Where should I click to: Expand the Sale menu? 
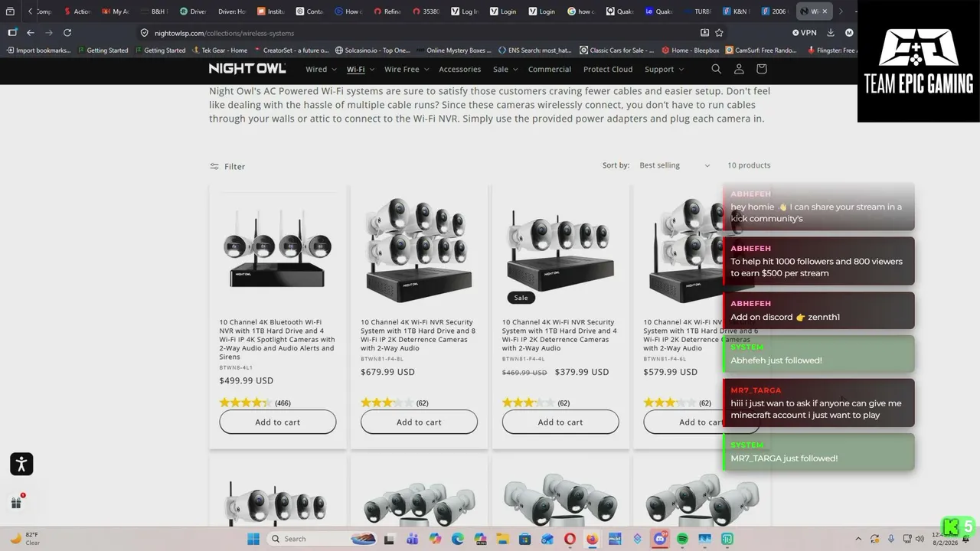[x=505, y=69]
